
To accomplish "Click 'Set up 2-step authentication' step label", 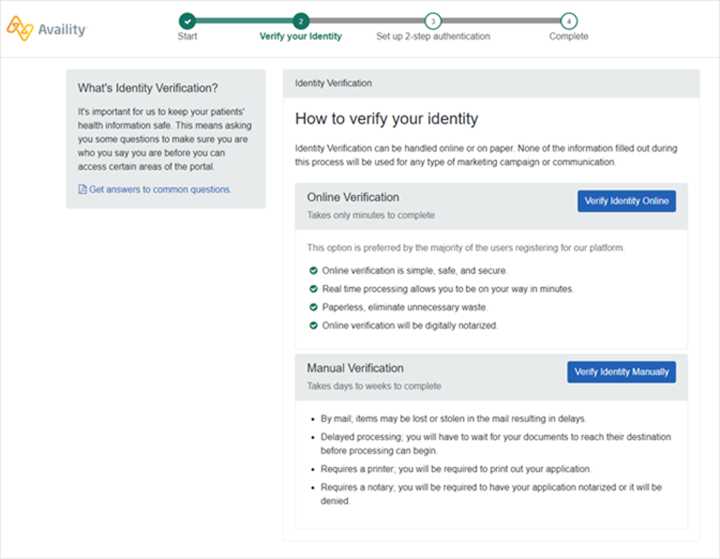I will (x=433, y=36).
